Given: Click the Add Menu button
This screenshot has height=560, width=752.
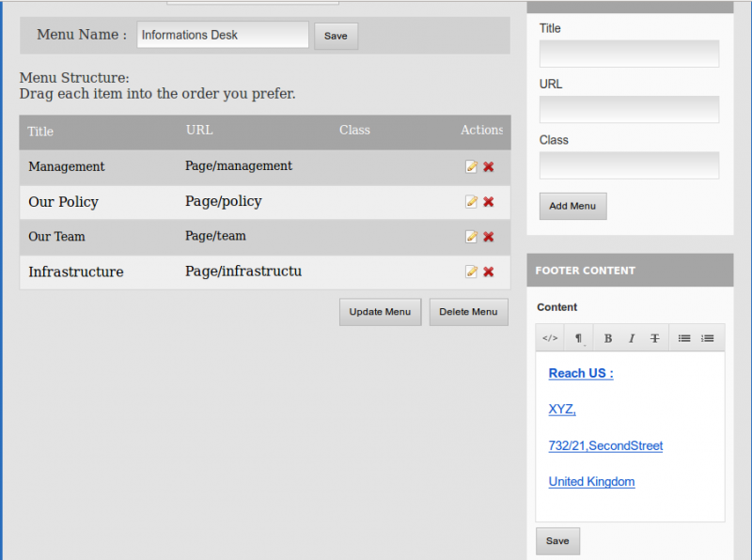Looking at the screenshot, I should point(572,206).
